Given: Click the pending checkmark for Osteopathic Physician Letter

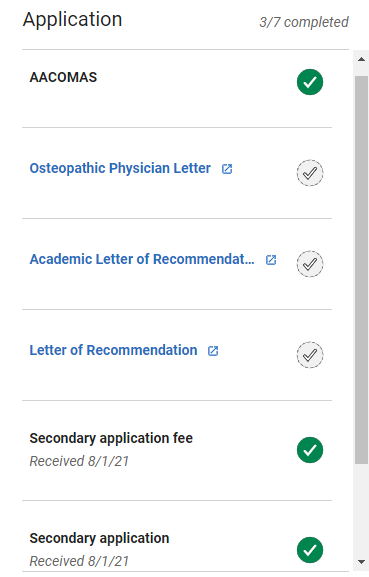Looking at the screenshot, I should click(310, 173).
